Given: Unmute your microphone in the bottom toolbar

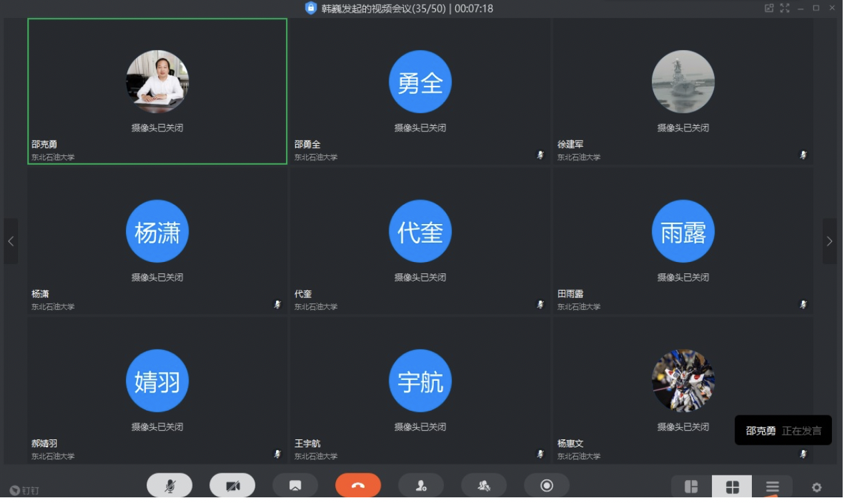Looking at the screenshot, I should pos(169,485).
